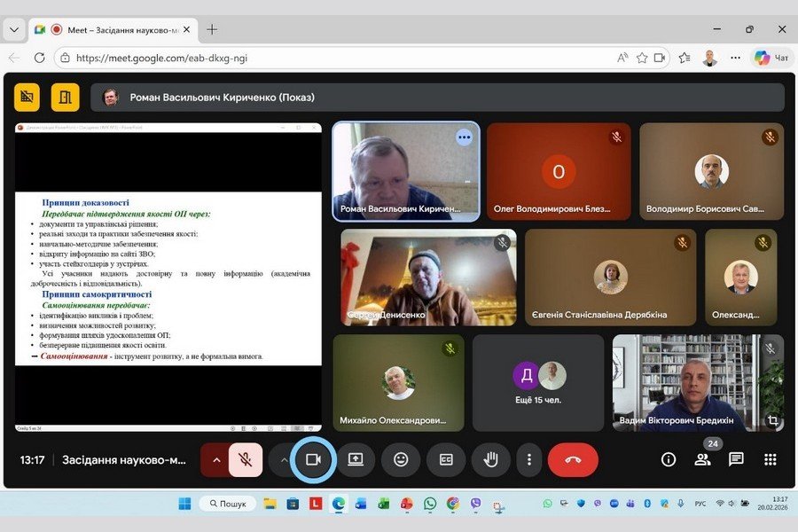798x532 pixels.
Task: Unmute the microphone in call controls
Action: click(246, 459)
